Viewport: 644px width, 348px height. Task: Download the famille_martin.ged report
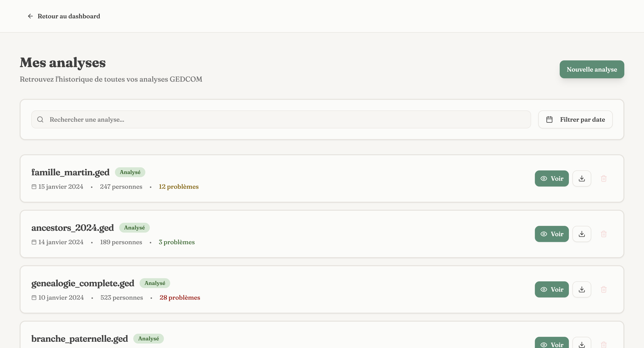pos(582,178)
